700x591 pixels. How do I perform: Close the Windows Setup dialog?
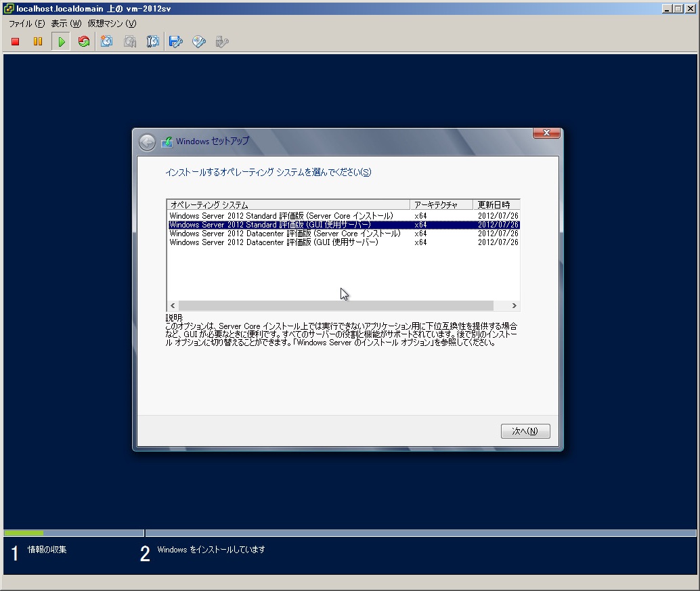pyautogui.click(x=546, y=133)
